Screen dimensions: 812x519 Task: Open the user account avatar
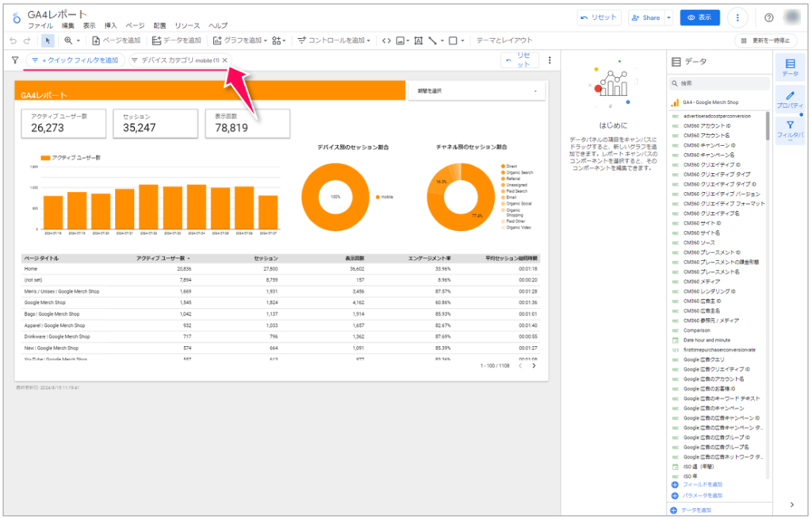click(793, 17)
